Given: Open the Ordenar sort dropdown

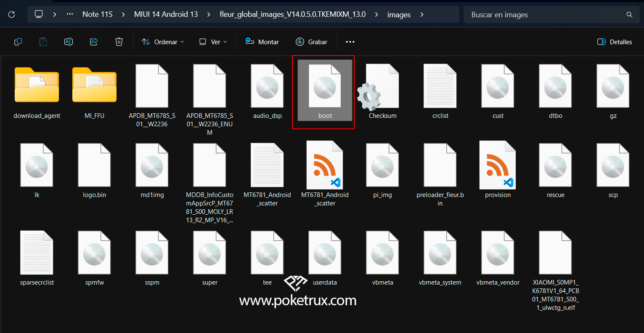Looking at the screenshot, I should (163, 42).
